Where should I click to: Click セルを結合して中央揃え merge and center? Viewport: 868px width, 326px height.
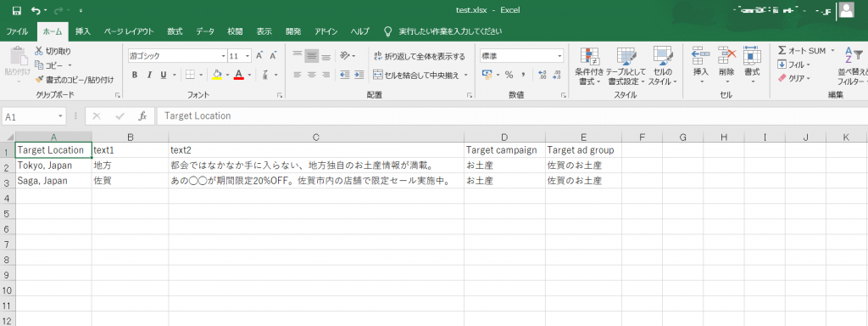tap(416, 75)
